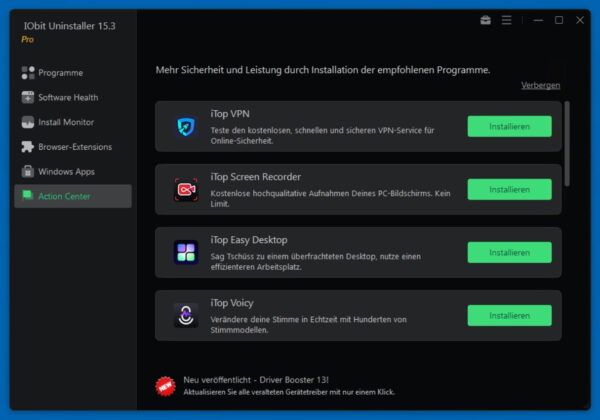Minimize the IObit Uninstaller window

tap(538, 20)
